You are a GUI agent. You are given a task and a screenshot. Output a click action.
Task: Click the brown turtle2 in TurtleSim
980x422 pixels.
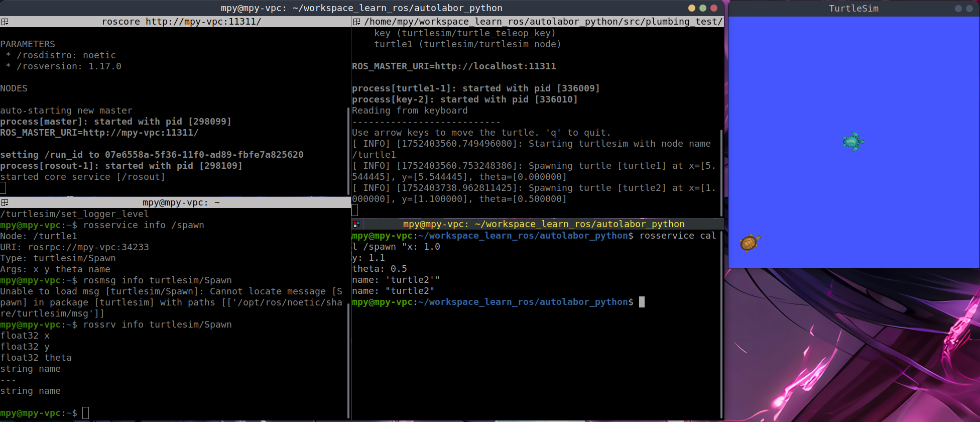tap(750, 243)
